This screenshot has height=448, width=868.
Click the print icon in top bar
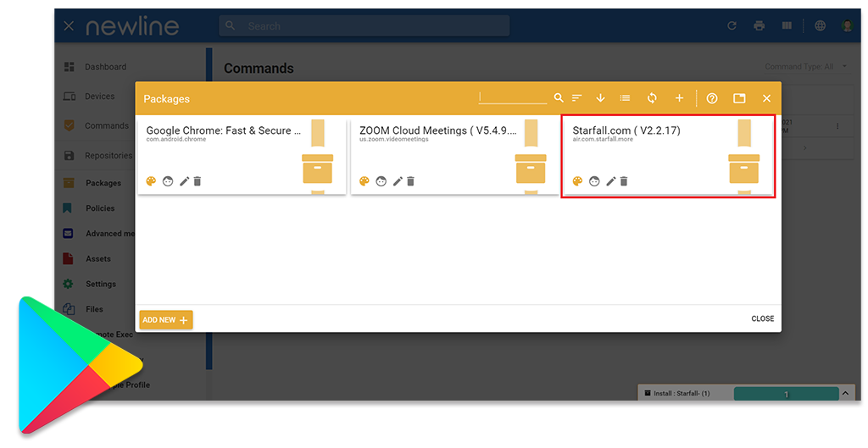click(759, 26)
